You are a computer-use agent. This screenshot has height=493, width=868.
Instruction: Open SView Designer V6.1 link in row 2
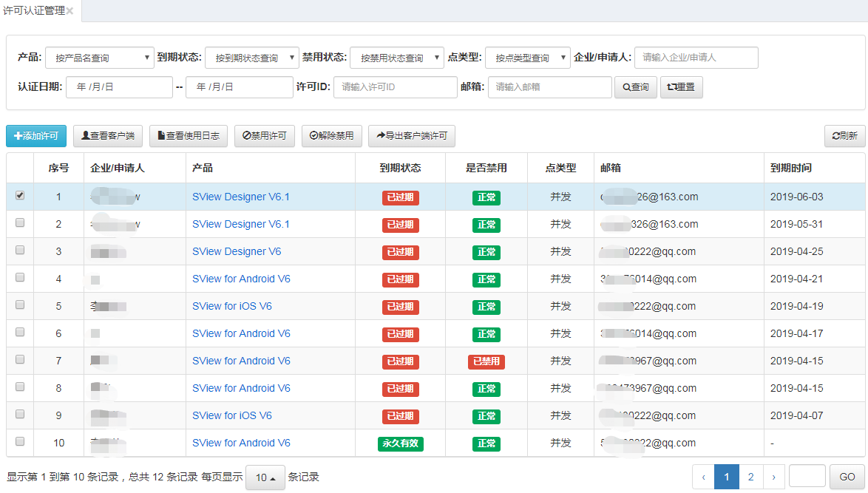click(x=241, y=224)
